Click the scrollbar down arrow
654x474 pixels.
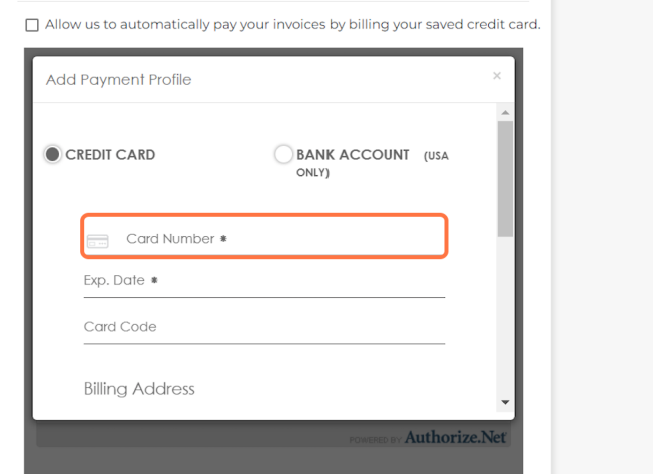pyautogui.click(x=505, y=402)
